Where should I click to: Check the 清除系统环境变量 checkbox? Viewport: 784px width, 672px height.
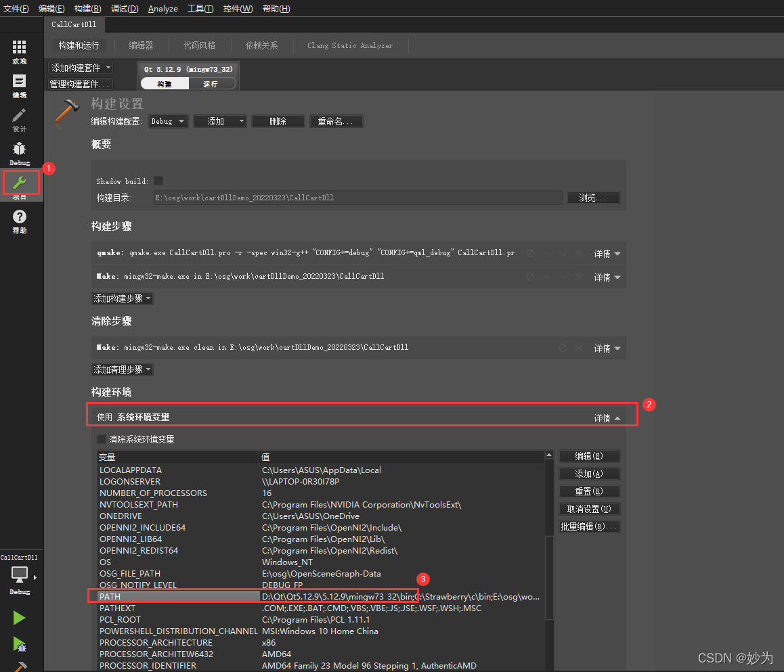[102, 439]
